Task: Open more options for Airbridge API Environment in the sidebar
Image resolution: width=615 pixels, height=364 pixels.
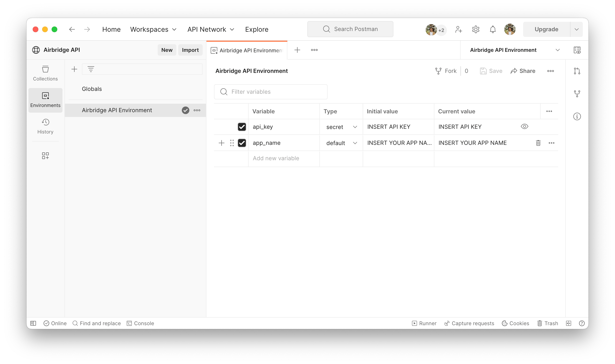Action: [197, 110]
